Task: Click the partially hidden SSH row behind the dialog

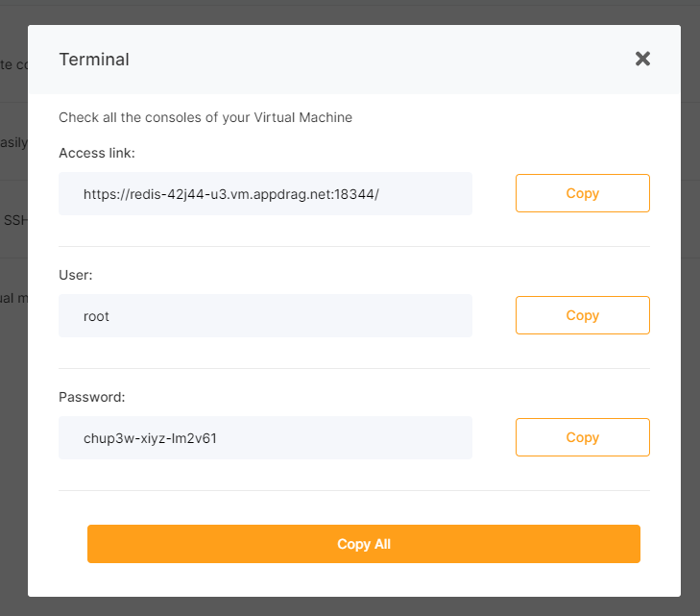Action: (x=13, y=220)
